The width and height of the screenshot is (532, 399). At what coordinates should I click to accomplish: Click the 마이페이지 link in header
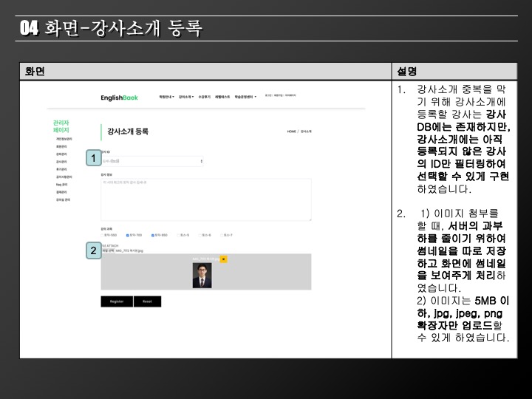click(290, 95)
